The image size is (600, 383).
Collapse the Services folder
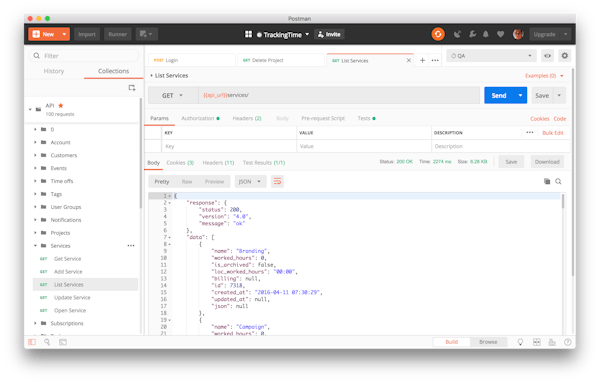[x=35, y=246]
